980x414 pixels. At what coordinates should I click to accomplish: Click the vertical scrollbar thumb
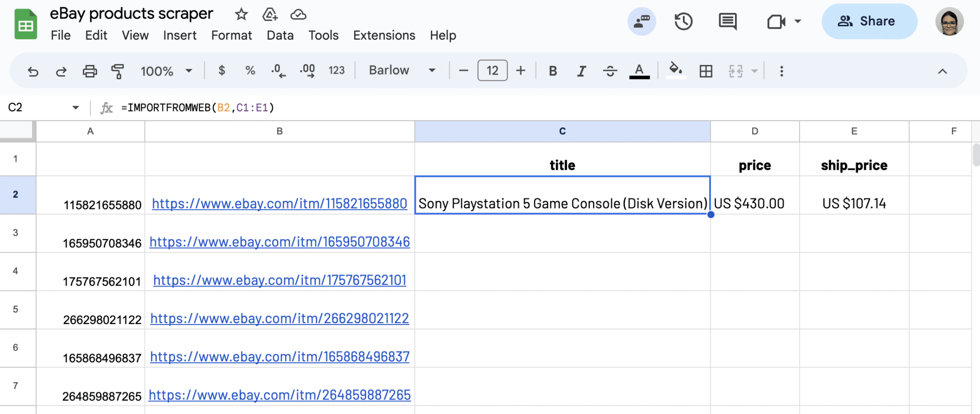click(976, 155)
